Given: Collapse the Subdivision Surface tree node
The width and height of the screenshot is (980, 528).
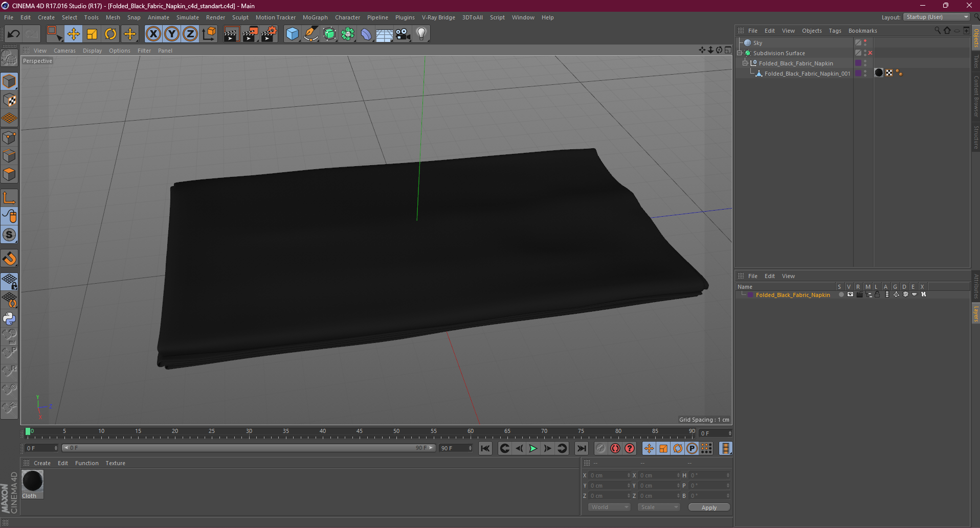Looking at the screenshot, I should pyautogui.click(x=740, y=53).
